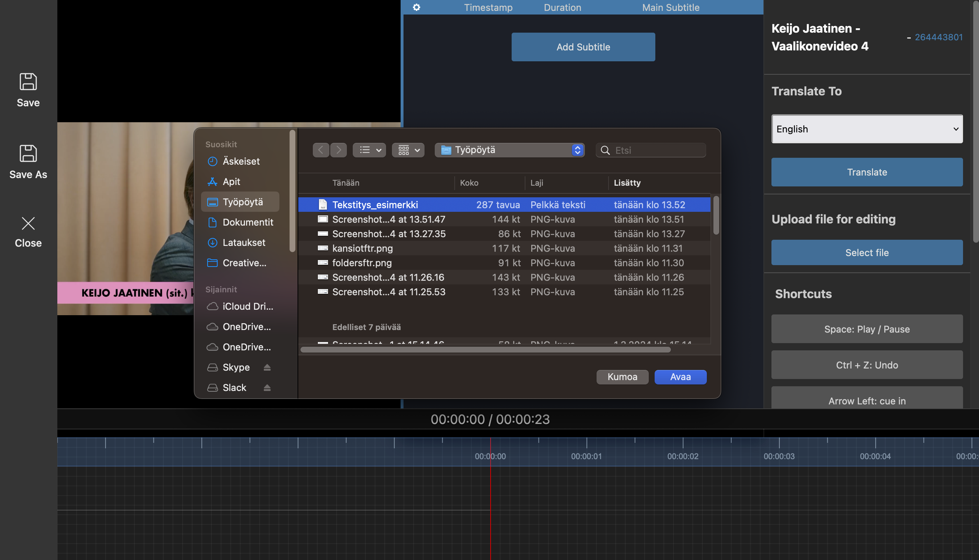Image resolution: width=979 pixels, height=560 pixels.
Task: Click the Save As icon
Action: tap(28, 153)
